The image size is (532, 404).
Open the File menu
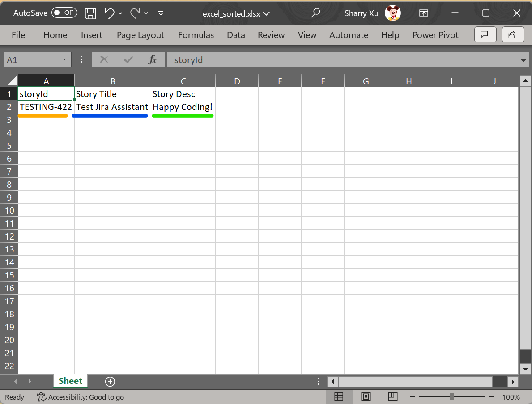click(x=18, y=35)
